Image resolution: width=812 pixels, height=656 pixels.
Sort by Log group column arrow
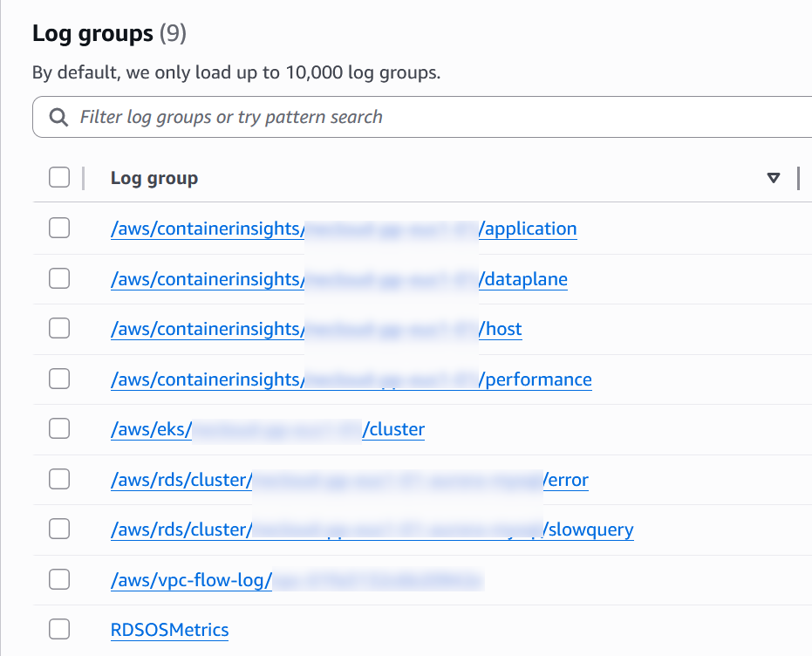(x=773, y=178)
